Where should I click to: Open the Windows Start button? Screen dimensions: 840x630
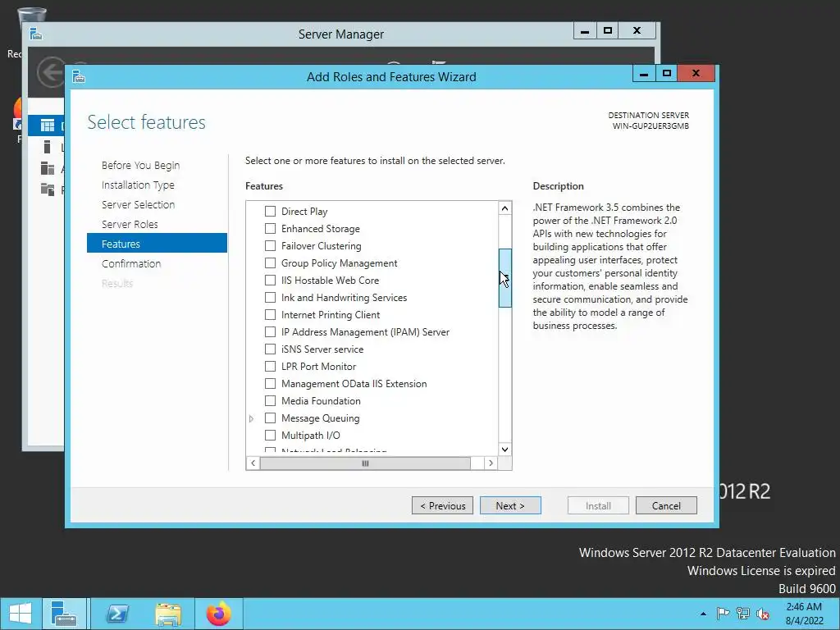(21, 614)
